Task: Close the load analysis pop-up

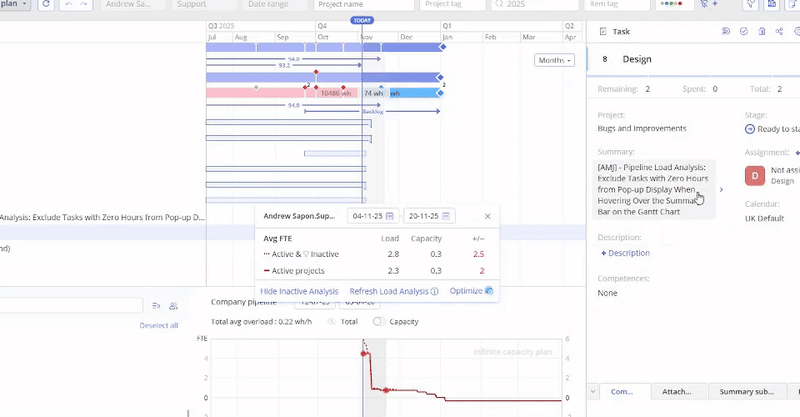Action: tap(488, 216)
